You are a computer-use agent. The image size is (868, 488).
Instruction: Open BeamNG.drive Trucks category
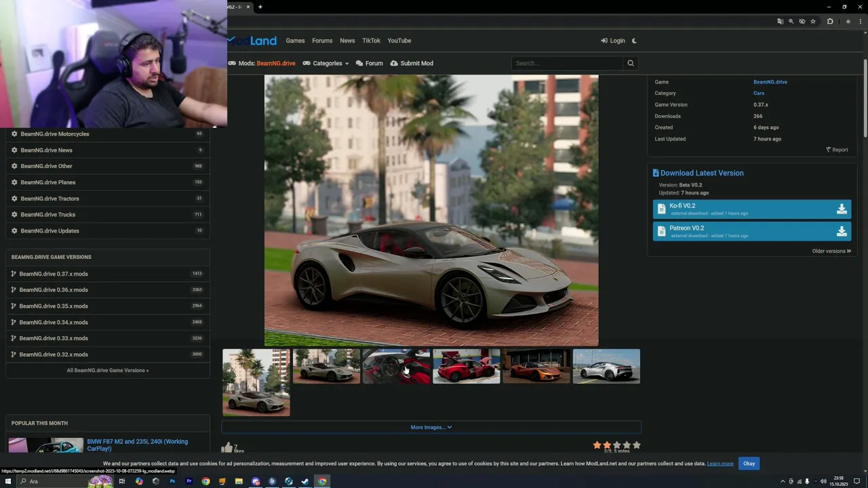pyautogui.click(x=48, y=214)
